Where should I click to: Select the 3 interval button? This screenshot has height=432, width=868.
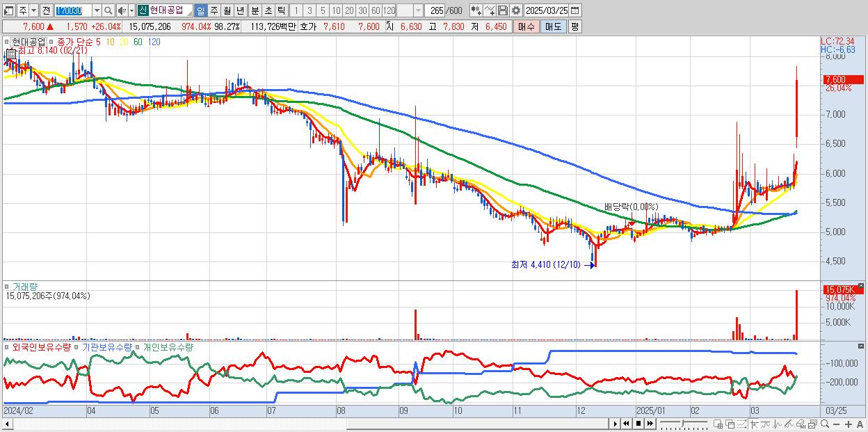click(x=310, y=10)
